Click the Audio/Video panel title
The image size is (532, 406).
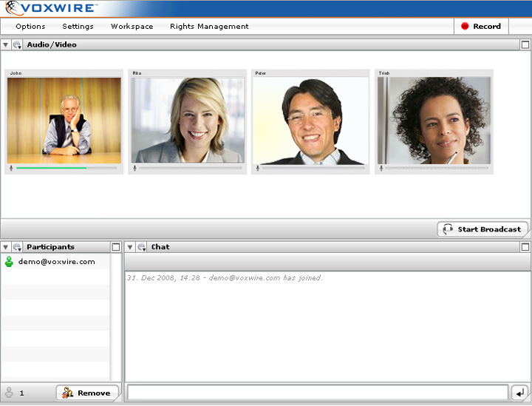(x=52, y=45)
